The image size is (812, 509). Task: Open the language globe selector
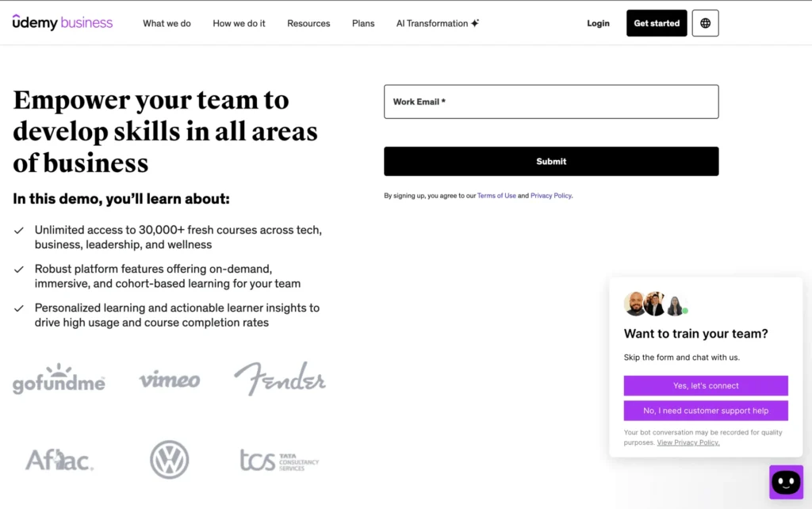[x=705, y=23]
